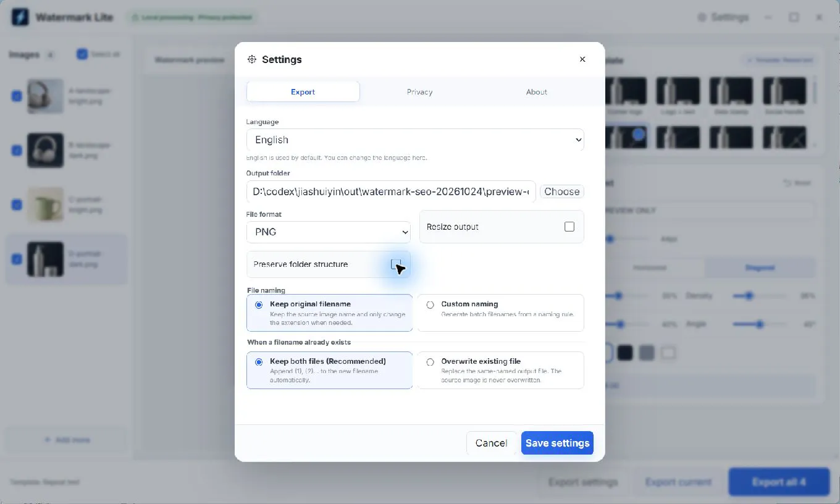Select the Horizontal layout option
Image resolution: width=840 pixels, height=504 pixels.
[649, 267]
